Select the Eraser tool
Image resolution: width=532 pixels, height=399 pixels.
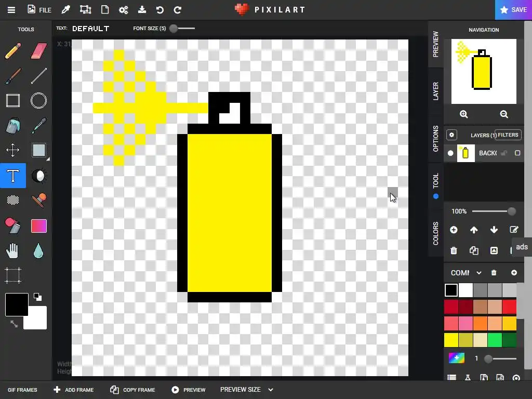point(38,51)
